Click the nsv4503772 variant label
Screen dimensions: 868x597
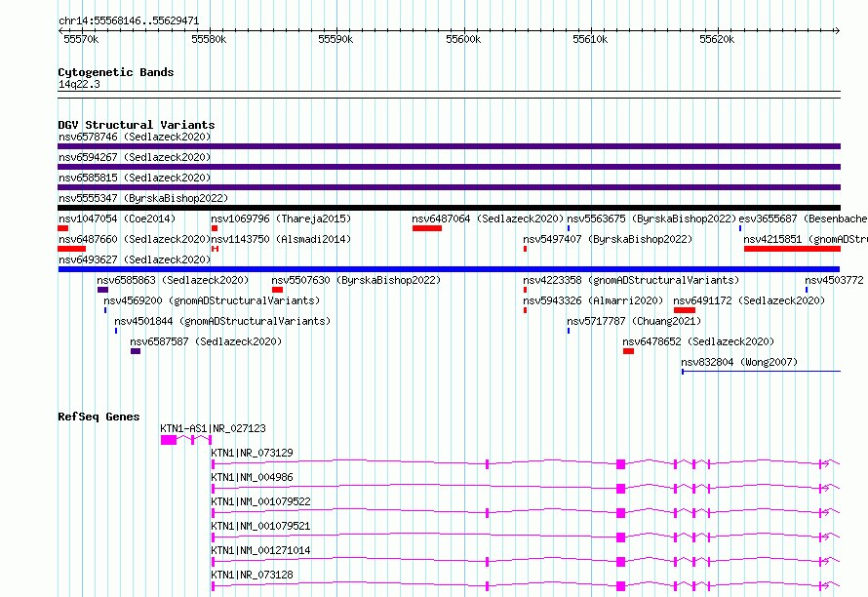pyautogui.click(x=834, y=280)
